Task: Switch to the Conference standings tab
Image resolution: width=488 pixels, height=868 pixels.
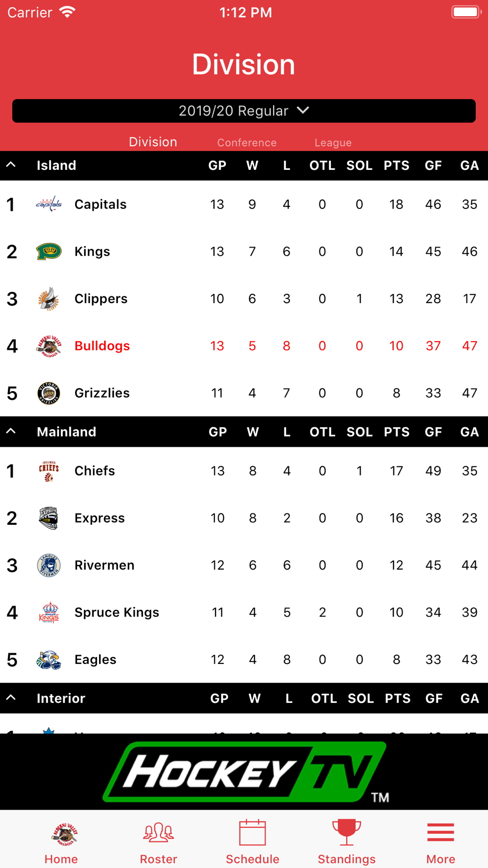Action: click(247, 143)
